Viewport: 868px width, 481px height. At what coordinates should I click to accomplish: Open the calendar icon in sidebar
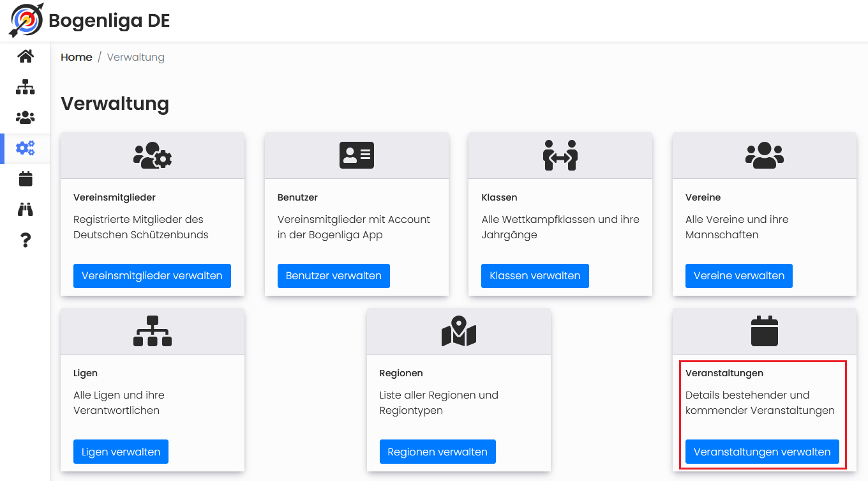tap(26, 179)
